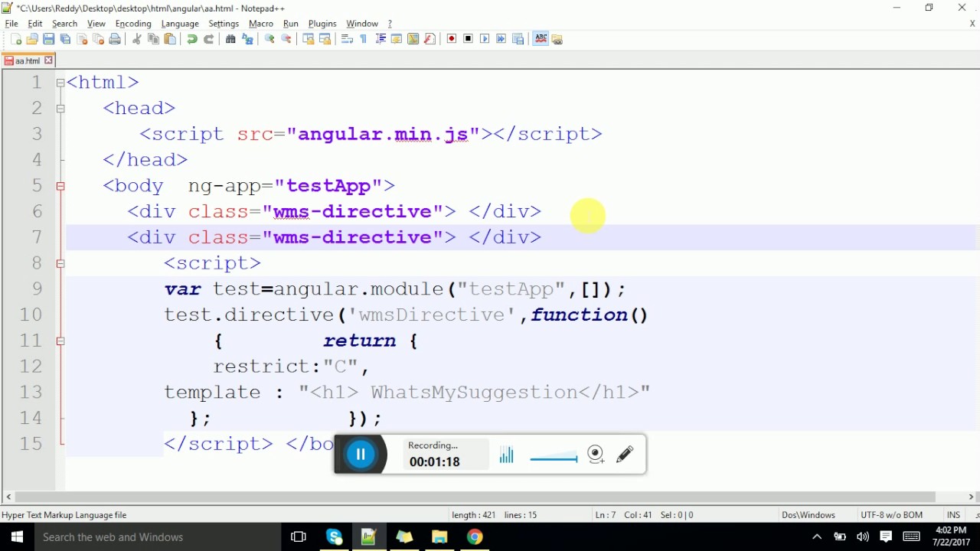Click the INS indicator in status bar
The height and width of the screenshot is (551, 980).
click(953, 515)
